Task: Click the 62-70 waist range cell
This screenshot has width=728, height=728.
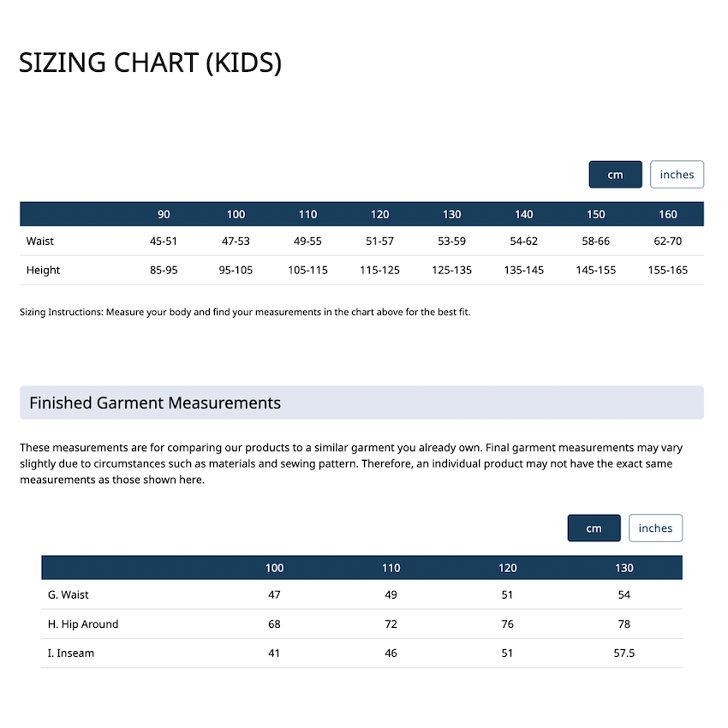Action: (668, 242)
